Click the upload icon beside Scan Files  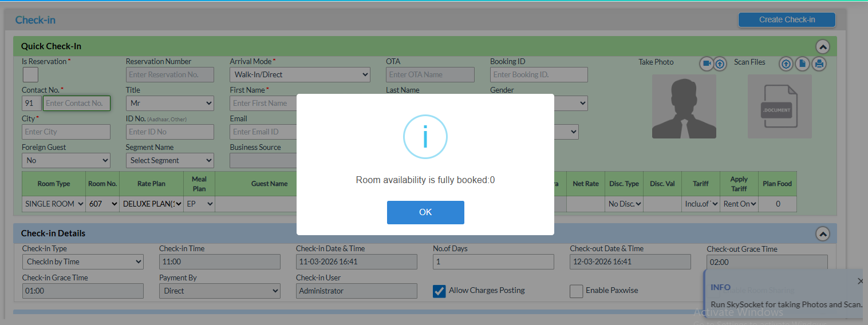(786, 64)
